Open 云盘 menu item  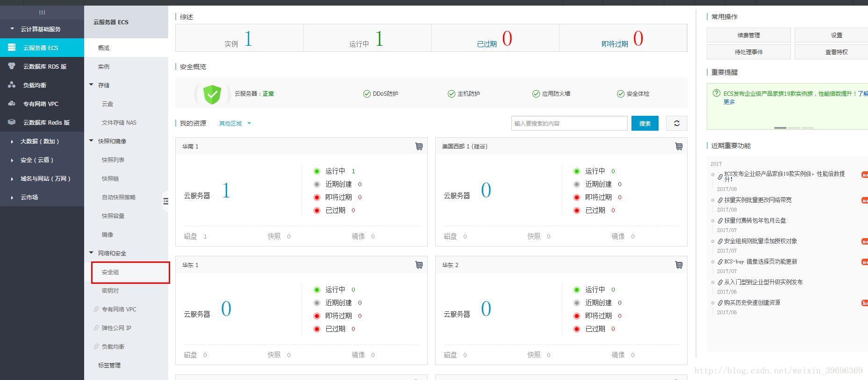108,104
